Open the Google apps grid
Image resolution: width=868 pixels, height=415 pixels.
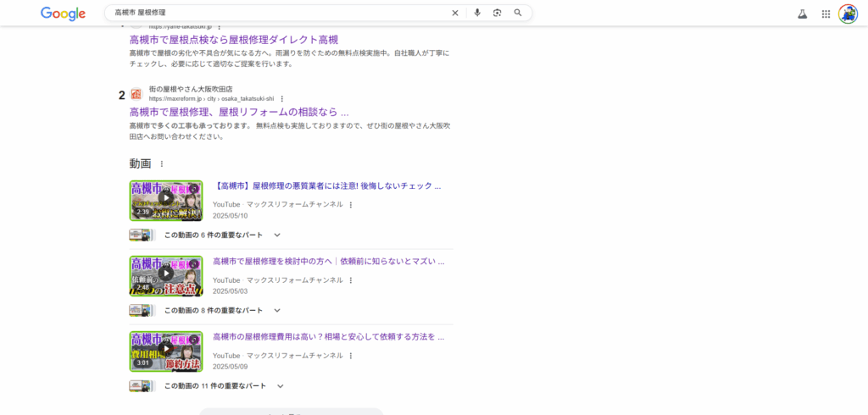pyautogui.click(x=826, y=14)
